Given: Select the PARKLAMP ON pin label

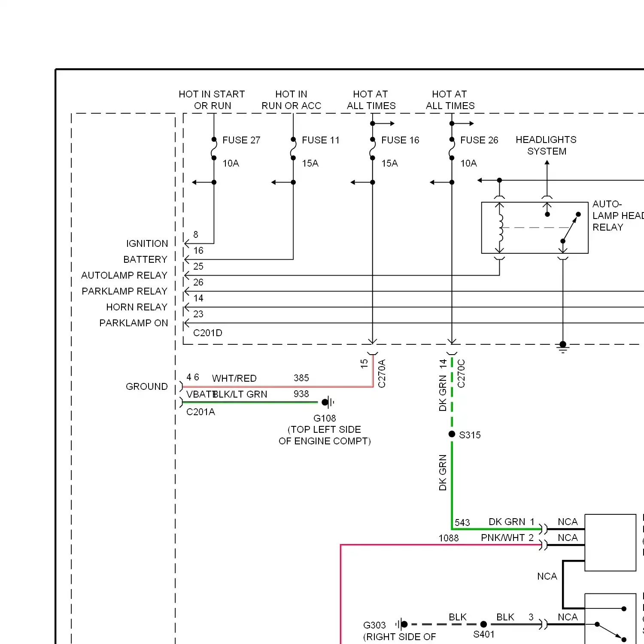Looking at the screenshot, I should point(134,323).
